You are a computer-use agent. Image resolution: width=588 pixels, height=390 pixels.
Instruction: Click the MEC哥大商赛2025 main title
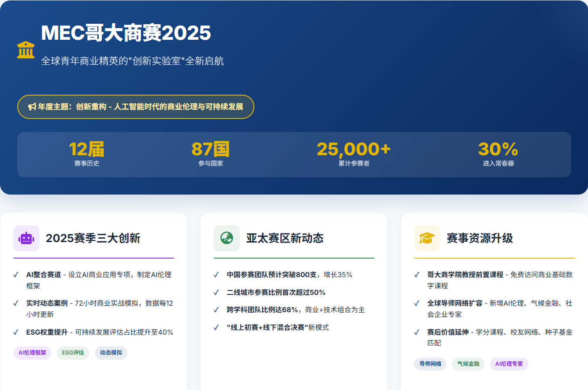[x=126, y=33]
